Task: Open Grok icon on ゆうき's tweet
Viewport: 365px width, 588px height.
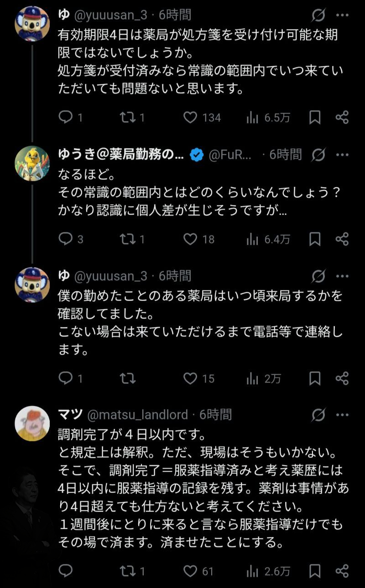Action: pos(318,155)
